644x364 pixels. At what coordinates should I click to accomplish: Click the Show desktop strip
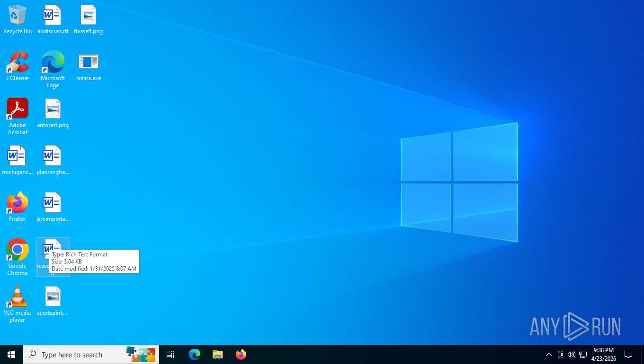point(643,355)
